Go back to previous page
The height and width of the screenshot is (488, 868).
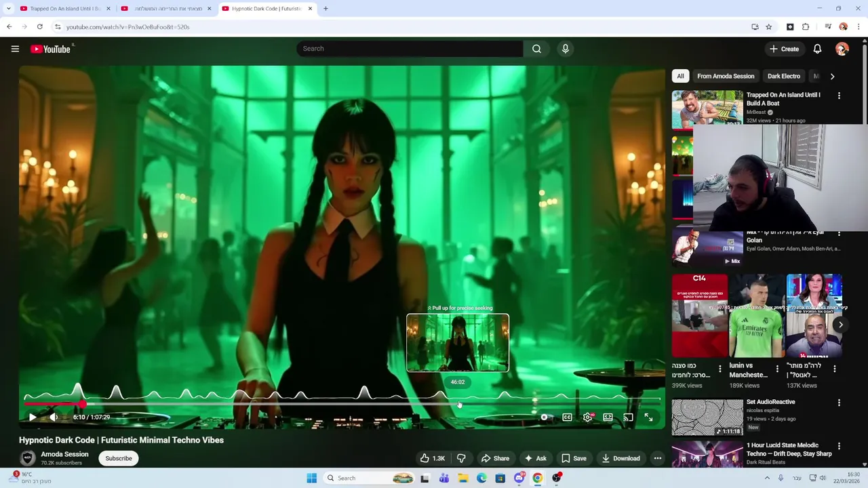point(9,27)
